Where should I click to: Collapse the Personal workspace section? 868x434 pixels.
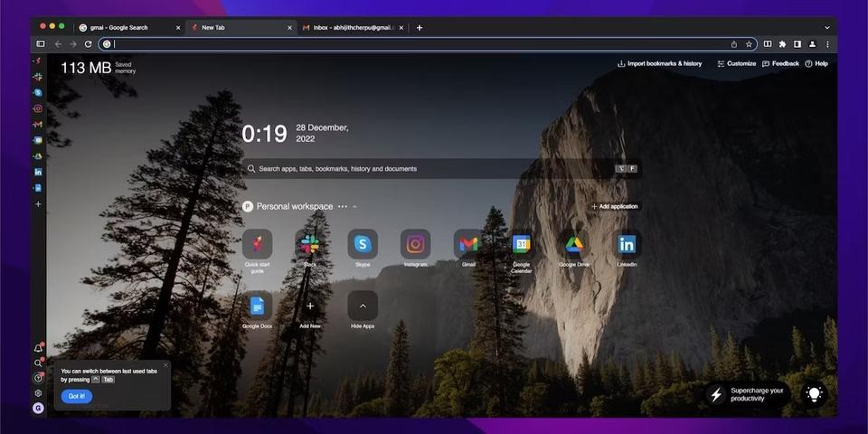click(x=354, y=206)
